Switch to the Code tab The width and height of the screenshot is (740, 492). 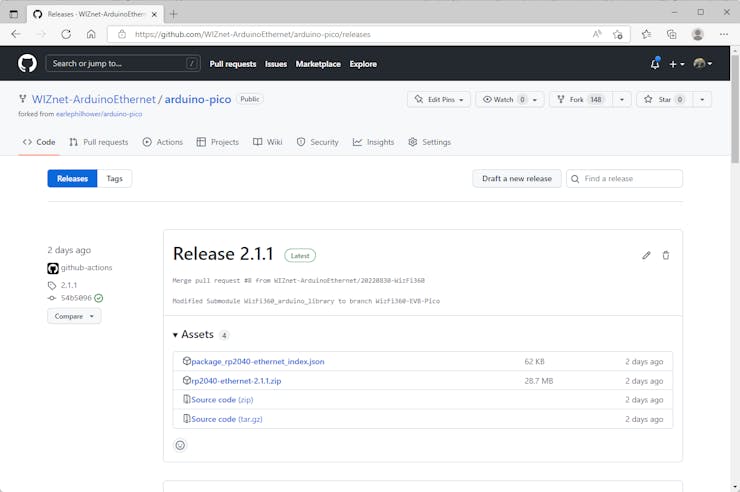(x=39, y=142)
